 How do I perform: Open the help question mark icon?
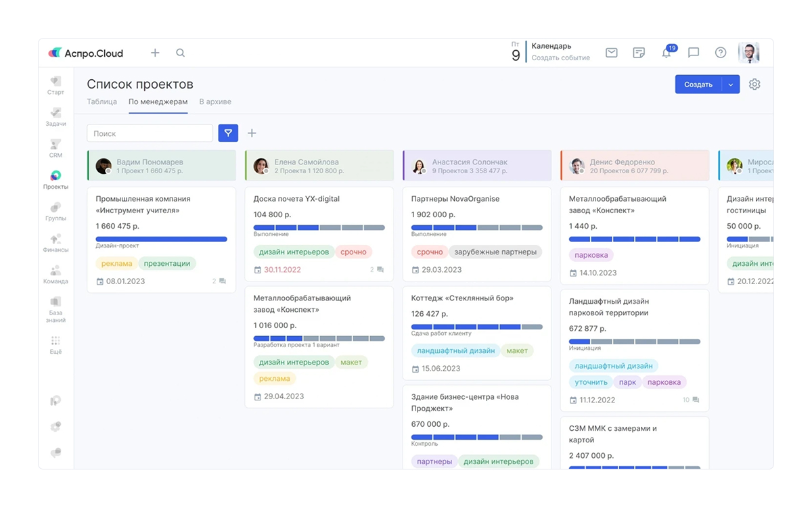point(721,53)
